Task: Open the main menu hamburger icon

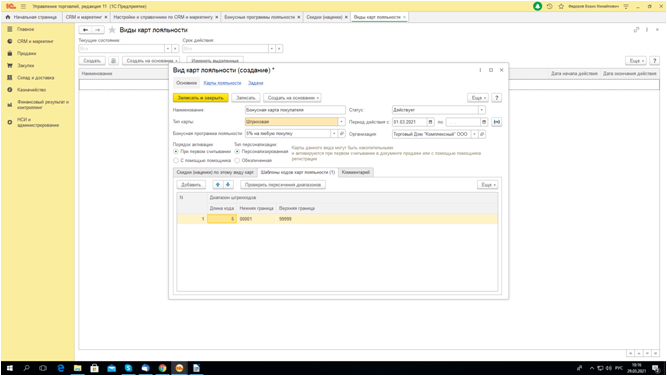Action: coord(23,6)
